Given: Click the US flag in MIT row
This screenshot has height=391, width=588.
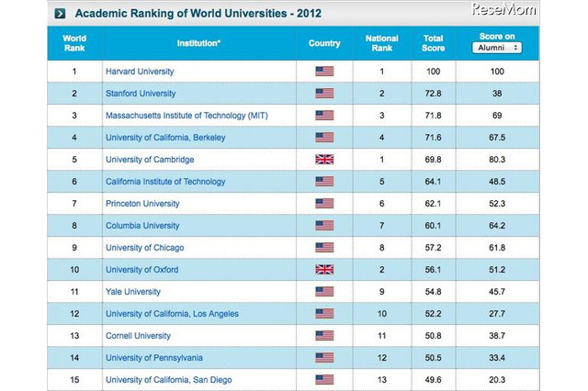Looking at the screenshot, I should [324, 116].
